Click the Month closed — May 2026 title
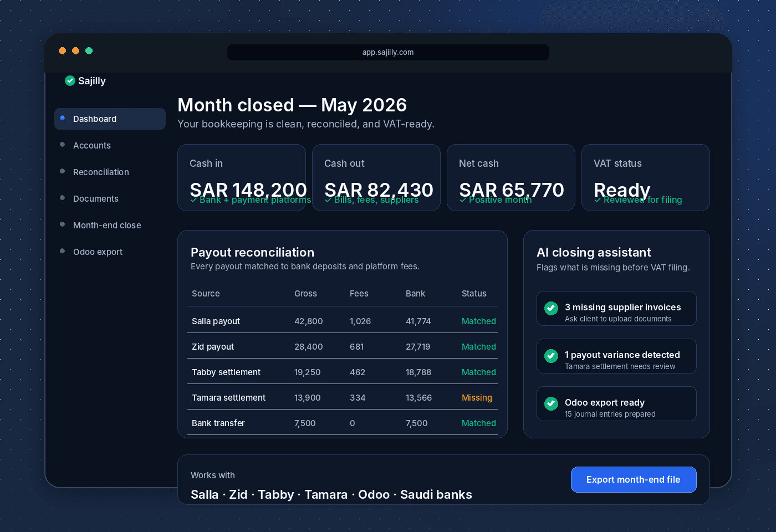Viewport: 776px width, 532px height. (x=292, y=105)
